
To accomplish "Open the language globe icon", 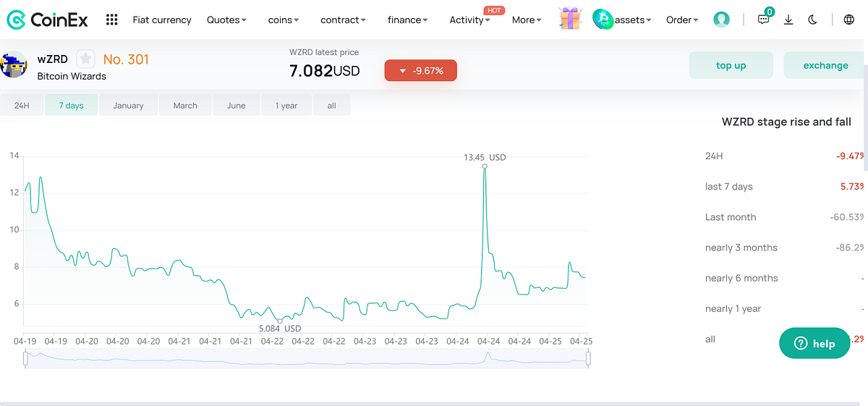I will point(849,20).
